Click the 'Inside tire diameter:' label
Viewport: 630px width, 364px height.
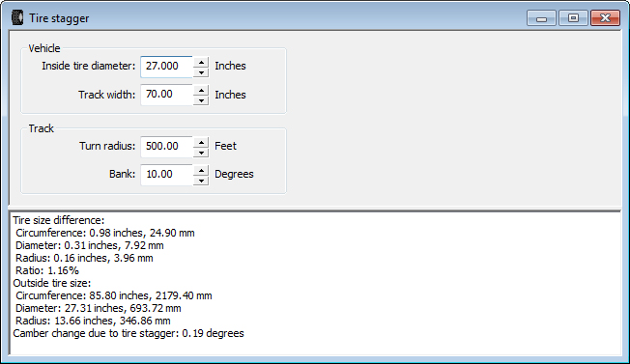click(88, 66)
